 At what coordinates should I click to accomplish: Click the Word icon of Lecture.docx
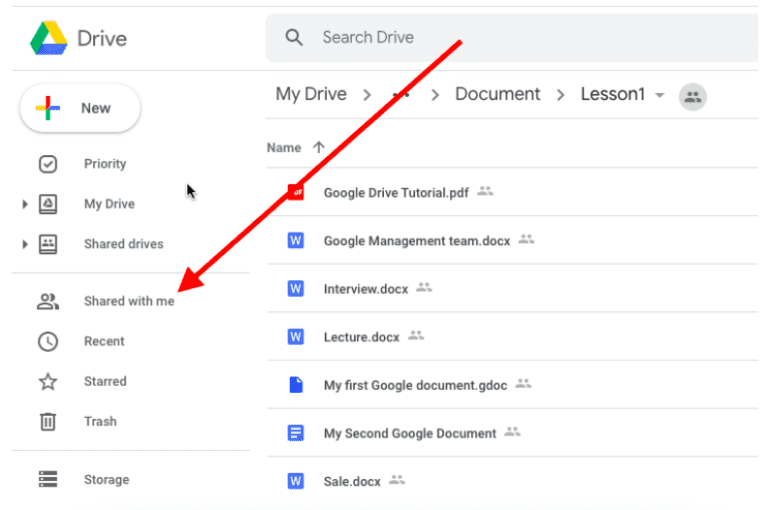pyautogui.click(x=295, y=337)
